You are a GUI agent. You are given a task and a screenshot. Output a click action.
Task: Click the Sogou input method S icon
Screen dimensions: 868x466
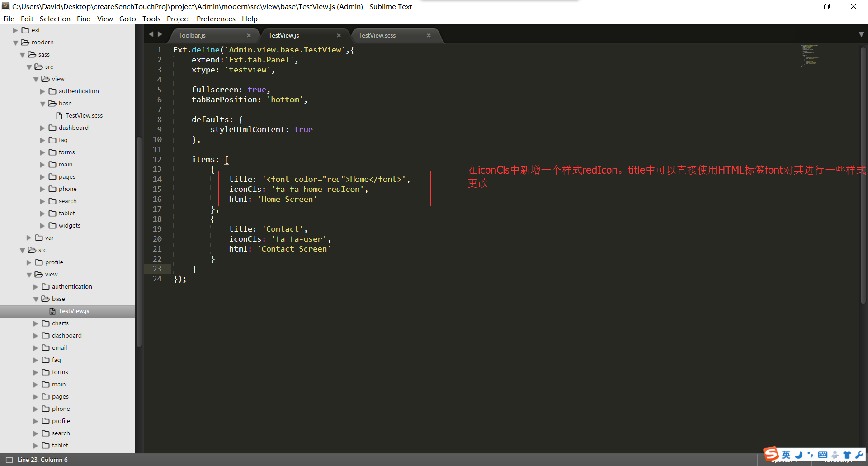click(771, 454)
